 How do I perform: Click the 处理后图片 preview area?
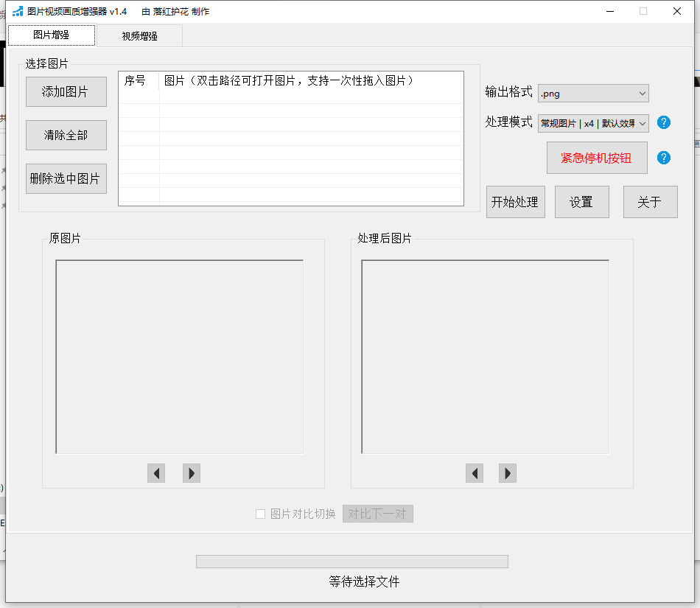[x=486, y=357]
